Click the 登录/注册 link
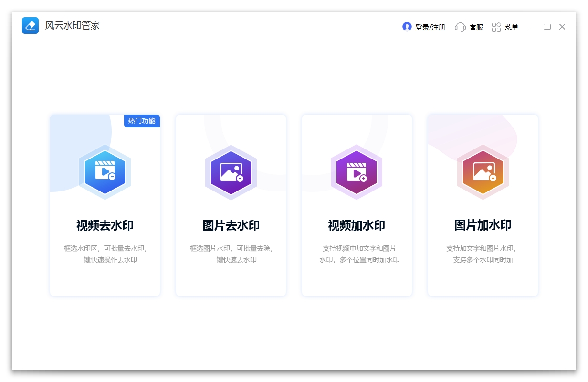 click(x=430, y=27)
